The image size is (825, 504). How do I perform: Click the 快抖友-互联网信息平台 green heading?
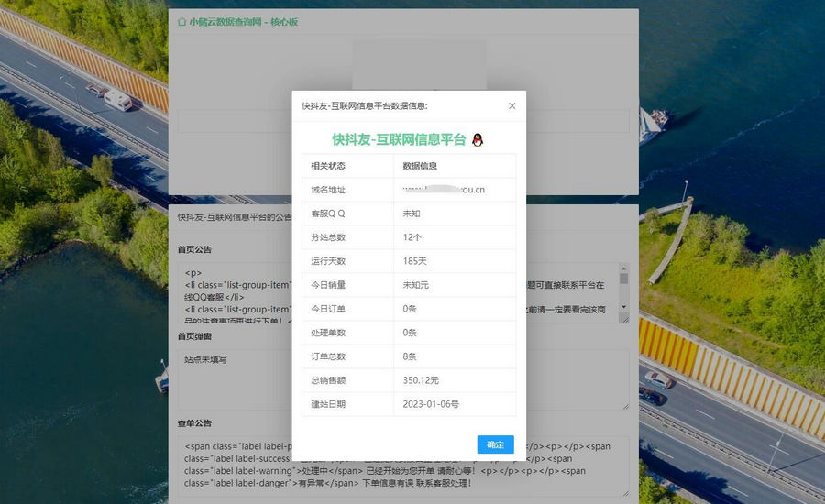coord(399,139)
